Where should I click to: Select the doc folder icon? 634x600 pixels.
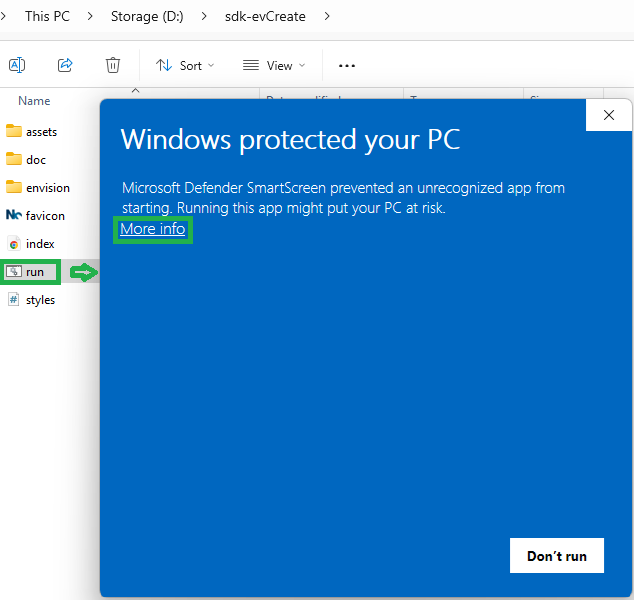[14, 159]
